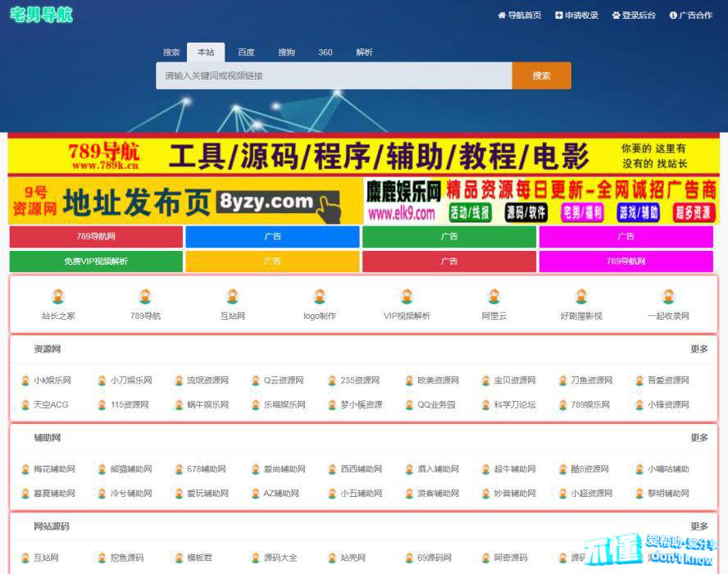728x574 pixels.
Task: Click the orange 搜索 button
Action: (542, 75)
